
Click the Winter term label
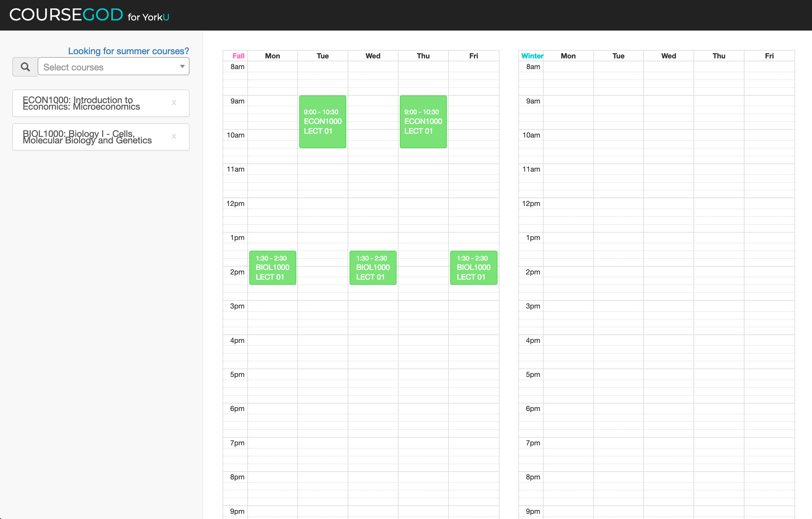pyautogui.click(x=532, y=56)
